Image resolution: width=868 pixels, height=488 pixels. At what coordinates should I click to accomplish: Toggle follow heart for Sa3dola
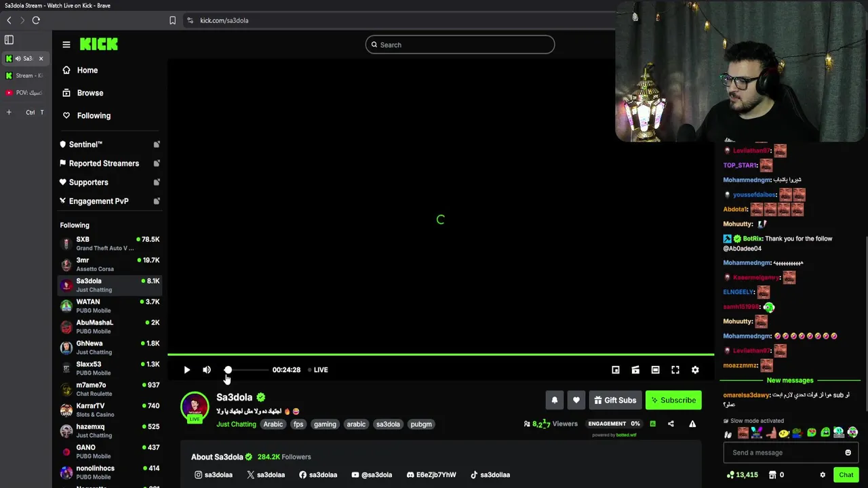click(576, 400)
